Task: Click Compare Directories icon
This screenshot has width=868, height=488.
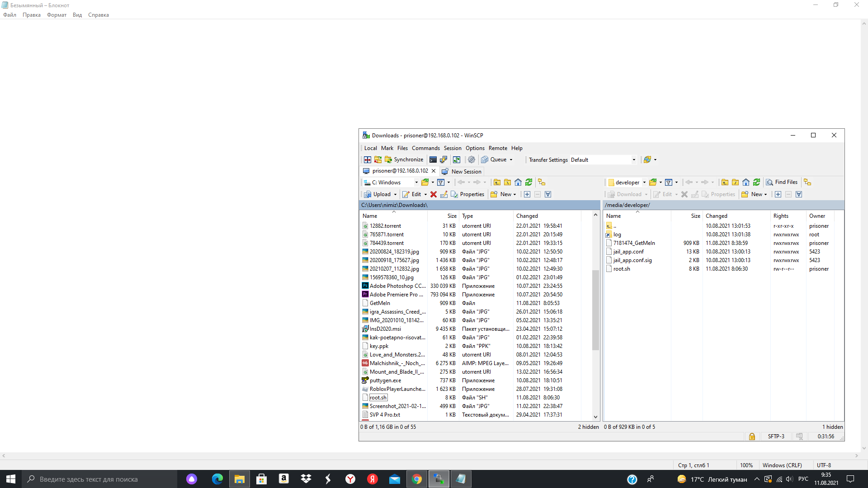Action: tap(368, 160)
